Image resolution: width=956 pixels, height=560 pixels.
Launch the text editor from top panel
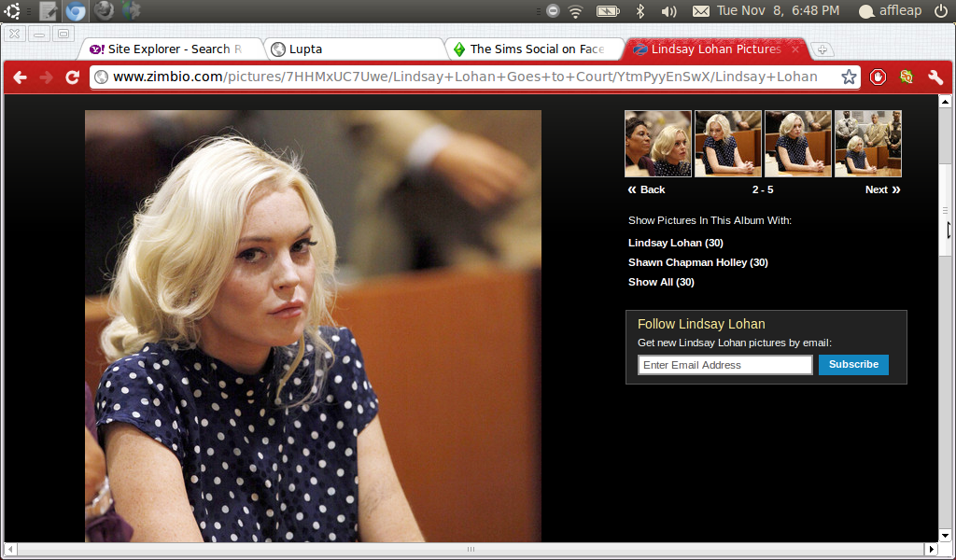coord(49,11)
